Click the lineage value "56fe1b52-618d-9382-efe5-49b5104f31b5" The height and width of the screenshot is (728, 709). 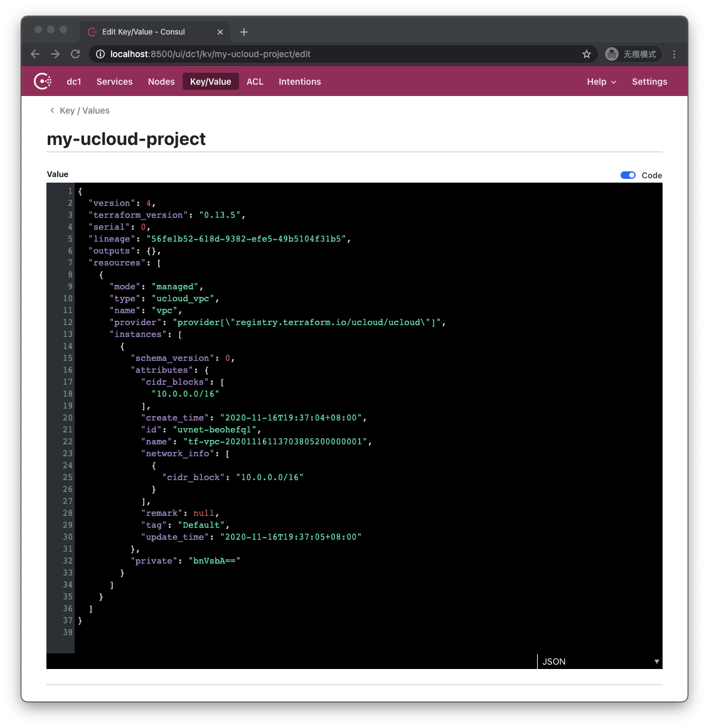246,238
